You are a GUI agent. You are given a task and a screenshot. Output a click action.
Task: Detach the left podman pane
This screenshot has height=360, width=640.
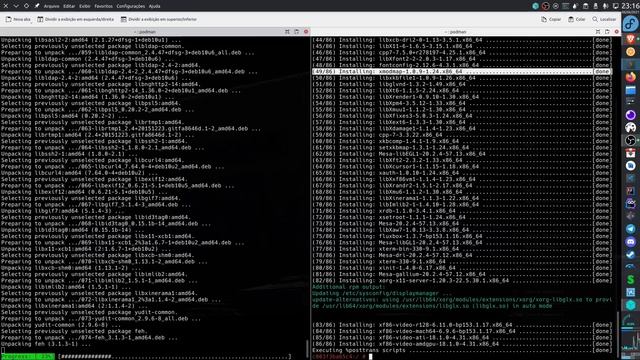pyautogui.click(x=297, y=31)
